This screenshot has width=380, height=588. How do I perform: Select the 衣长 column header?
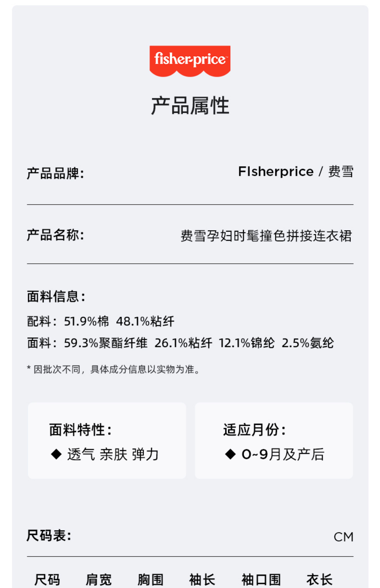(319, 579)
